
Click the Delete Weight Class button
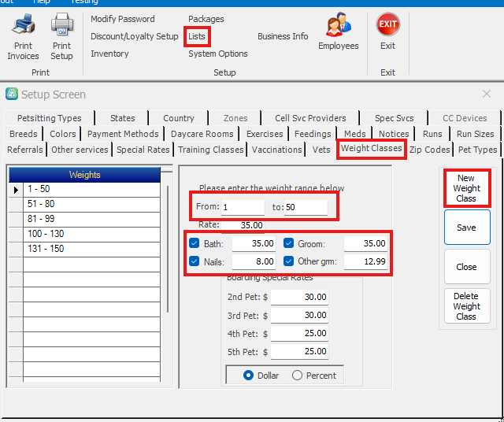point(466,306)
